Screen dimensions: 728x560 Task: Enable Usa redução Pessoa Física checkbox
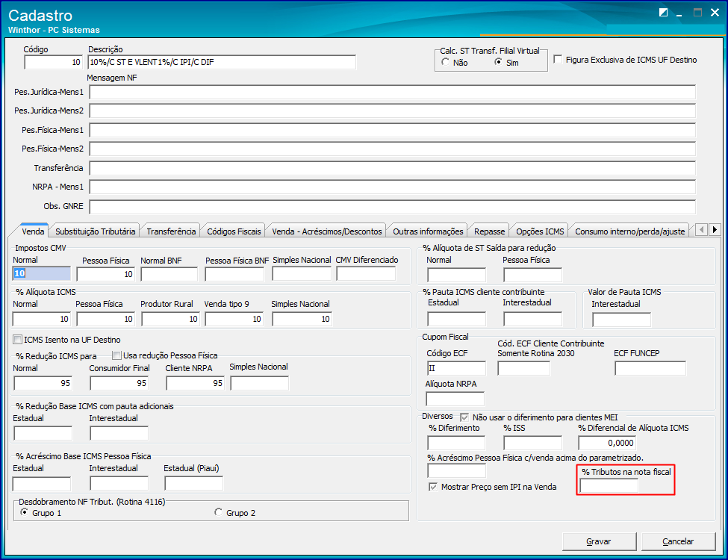[117, 355]
